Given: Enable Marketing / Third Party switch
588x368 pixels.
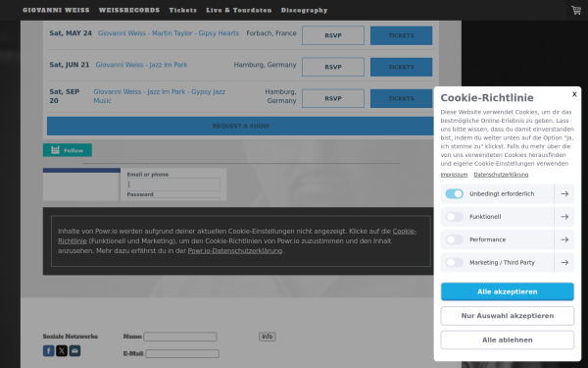Looking at the screenshot, I should (454, 262).
